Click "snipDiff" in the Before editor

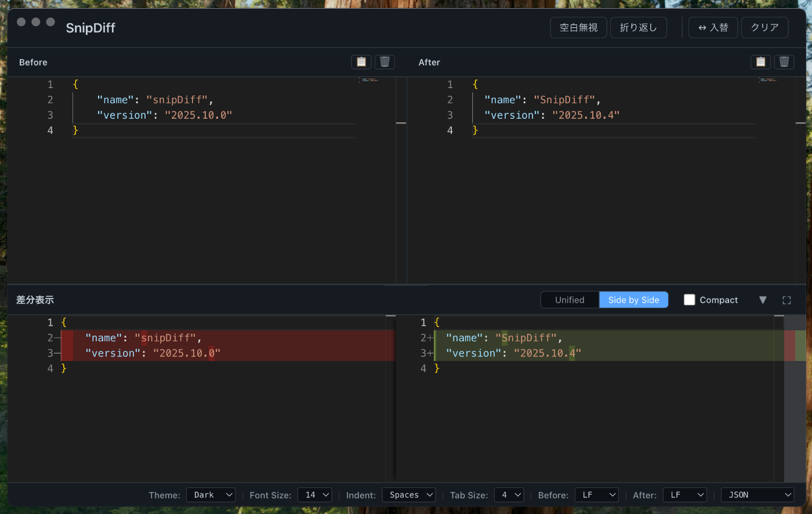point(177,100)
